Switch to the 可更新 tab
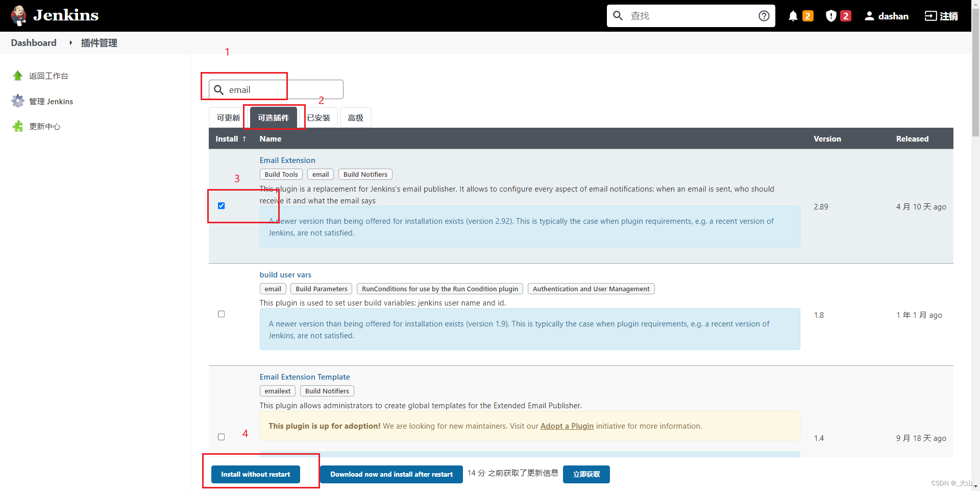980x491 pixels. pos(228,118)
